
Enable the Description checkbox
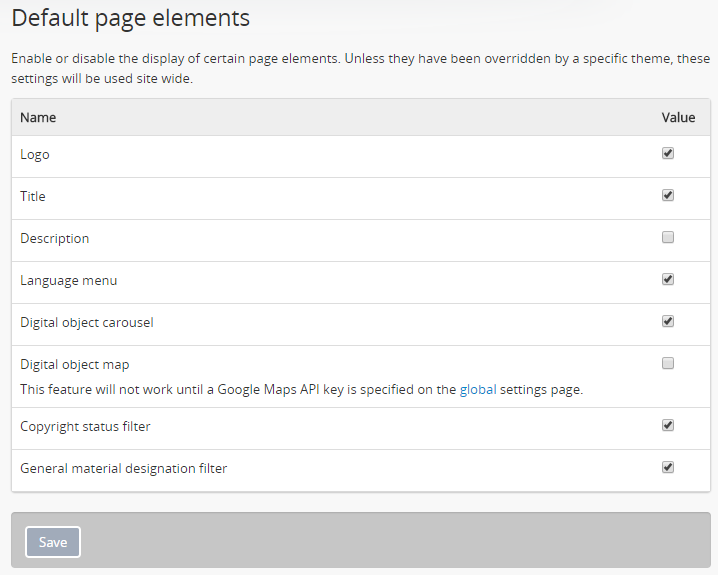(668, 238)
